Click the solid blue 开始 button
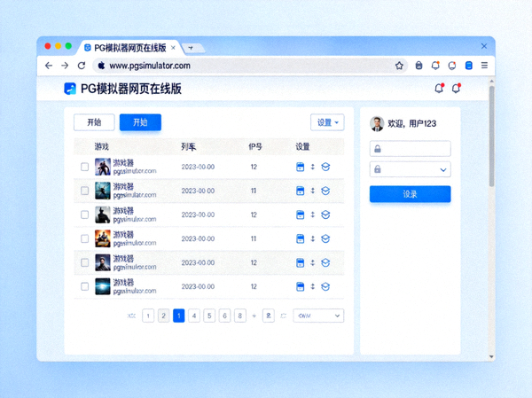The image size is (532, 398). tap(140, 122)
